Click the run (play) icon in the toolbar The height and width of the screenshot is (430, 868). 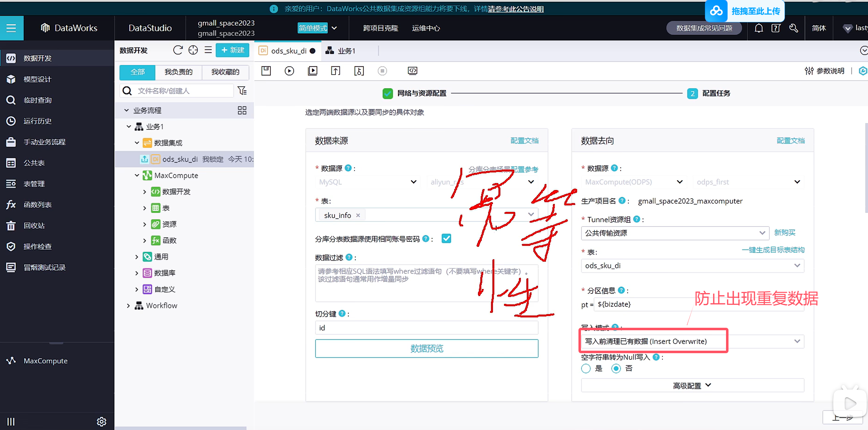coord(289,71)
